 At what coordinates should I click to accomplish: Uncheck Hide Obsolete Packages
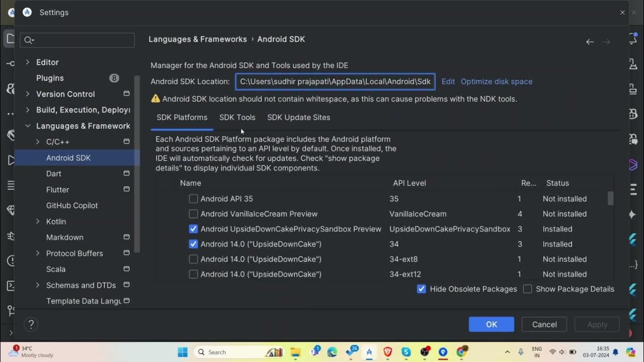[422, 289]
